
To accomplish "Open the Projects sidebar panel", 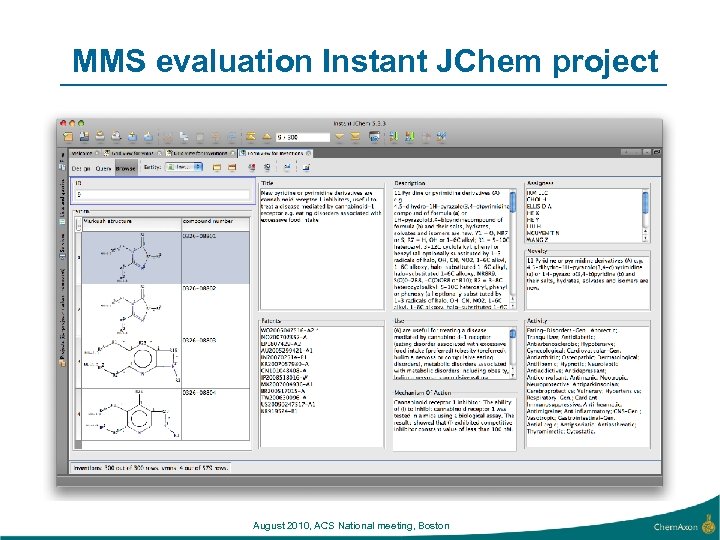I will pyautogui.click(x=62, y=319).
